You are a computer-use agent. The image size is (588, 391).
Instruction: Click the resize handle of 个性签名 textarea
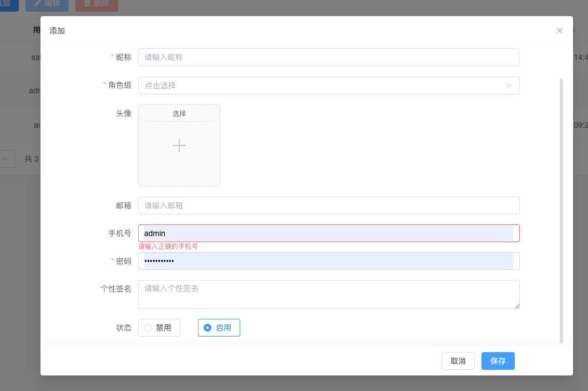(517, 306)
